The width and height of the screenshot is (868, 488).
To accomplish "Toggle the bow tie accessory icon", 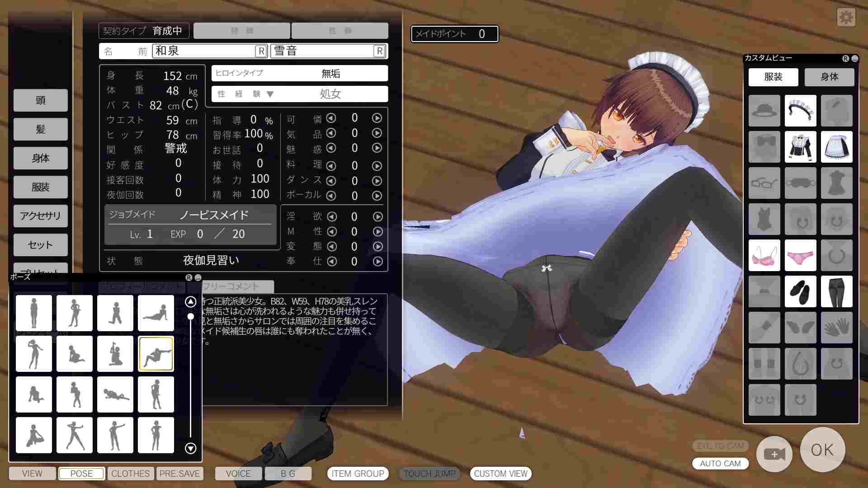I will pyautogui.click(x=764, y=146).
